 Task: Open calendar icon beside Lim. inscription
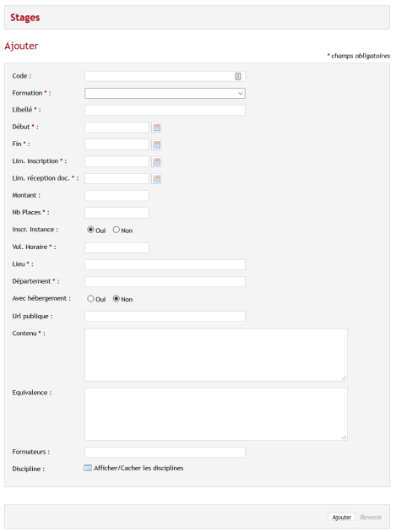[156, 161]
